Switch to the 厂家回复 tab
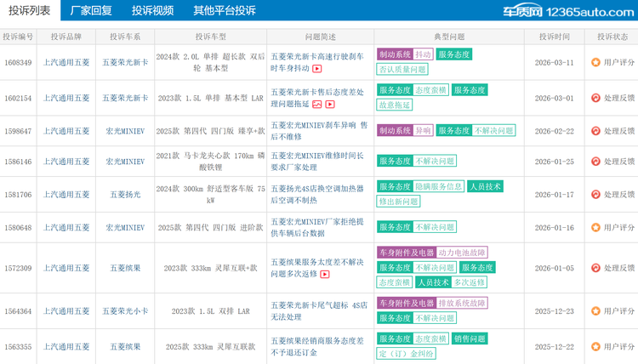The height and width of the screenshot is (364, 638). pyautogui.click(x=91, y=11)
